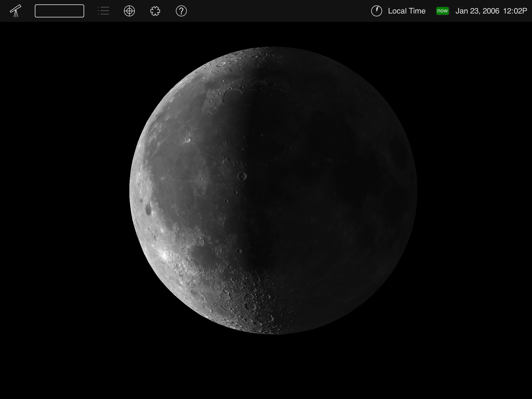Open the dimmed list view icon

point(103,11)
